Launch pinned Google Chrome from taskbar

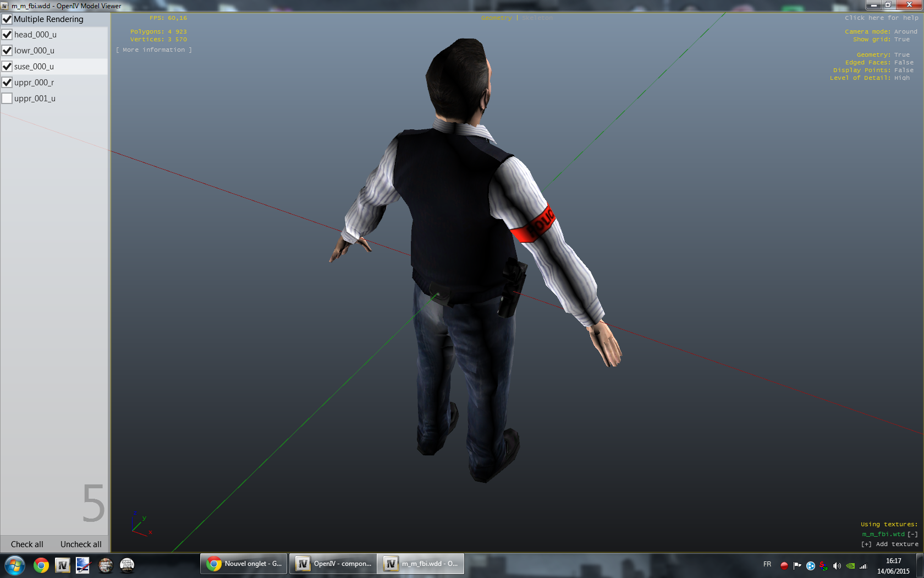[41, 565]
